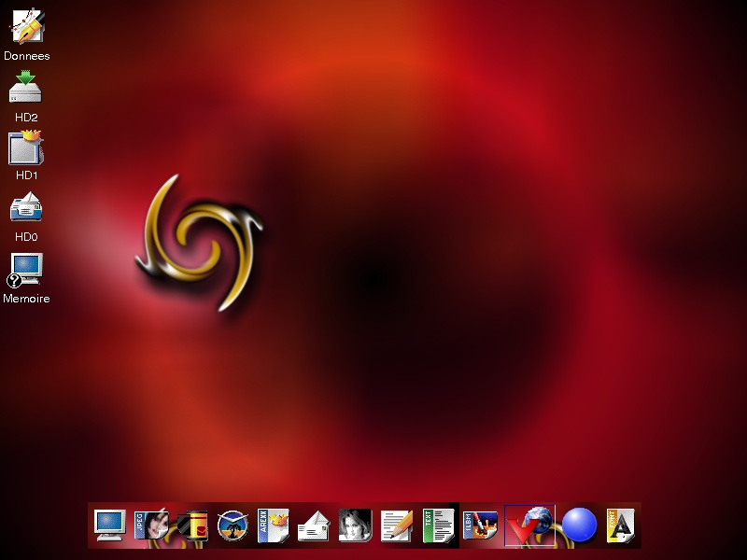Screen dimensions: 747x560
Task: Launch the red V globe browser icon
Action: pos(529,525)
